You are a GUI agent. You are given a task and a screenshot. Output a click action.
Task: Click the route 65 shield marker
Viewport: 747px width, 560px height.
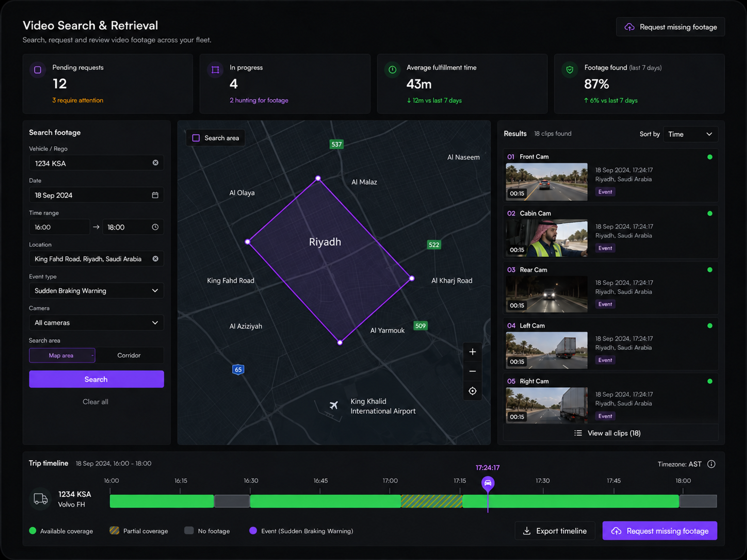click(x=238, y=369)
